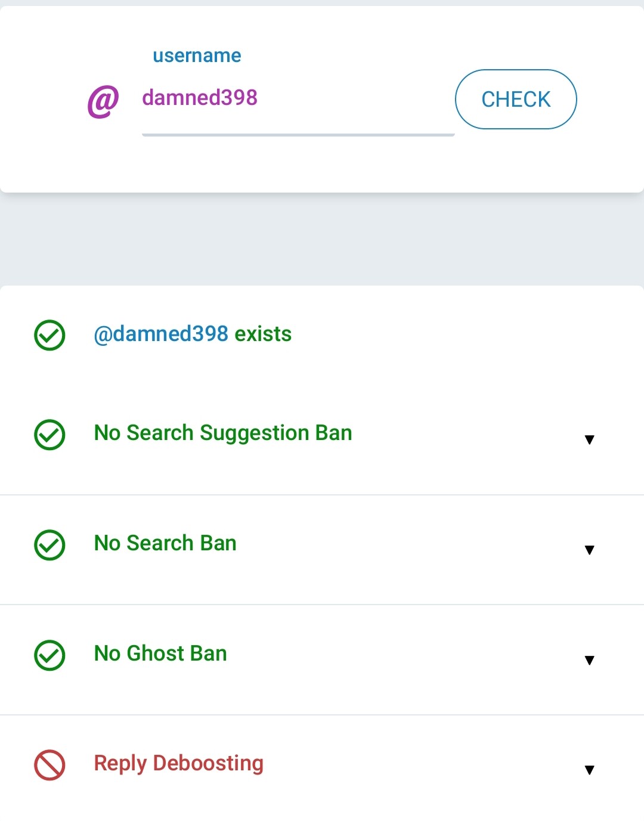The height and width of the screenshot is (821, 644).
Task: Click the red prohibited icon for Reply Deboosting
Action: [x=49, y=765]
